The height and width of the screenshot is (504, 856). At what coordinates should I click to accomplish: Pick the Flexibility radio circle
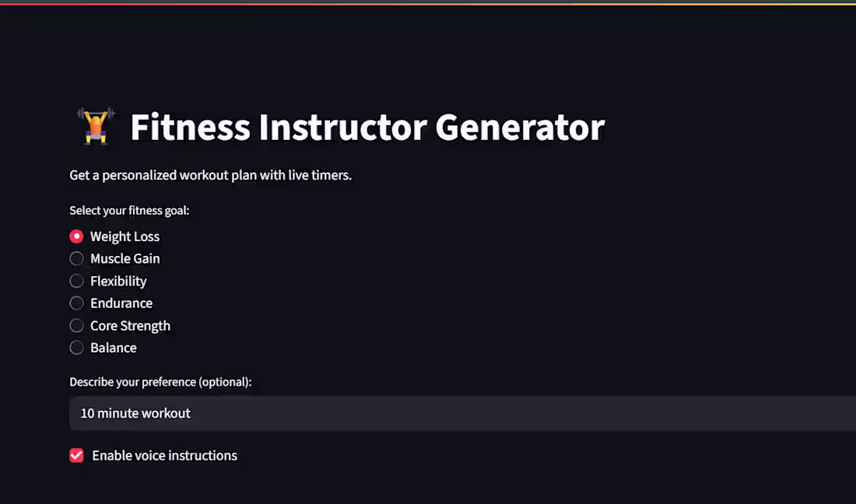76,281
